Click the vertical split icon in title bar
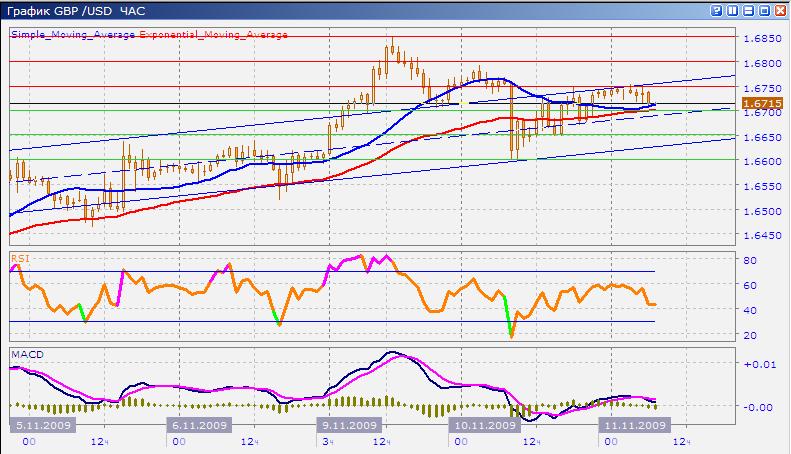Screen dimensions: 791x454 (731, 10)
